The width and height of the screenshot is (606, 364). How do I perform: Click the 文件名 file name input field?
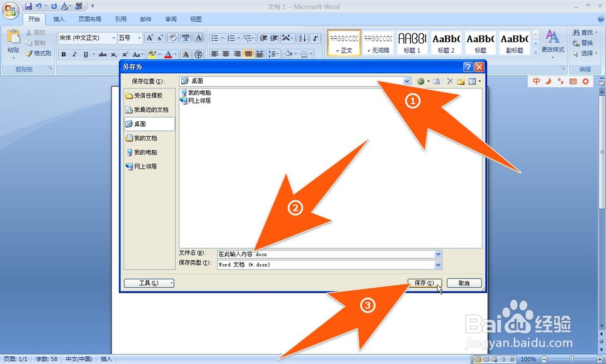click(x=326, y=254)
